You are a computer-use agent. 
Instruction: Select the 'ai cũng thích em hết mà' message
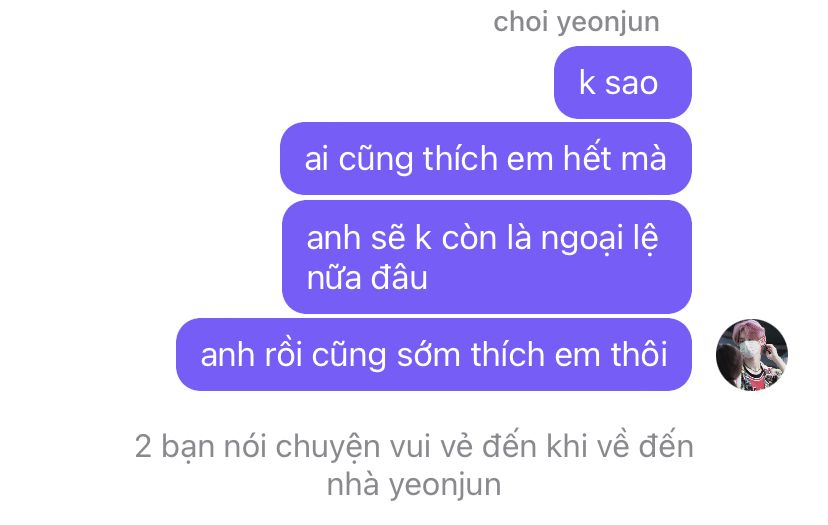486,158
